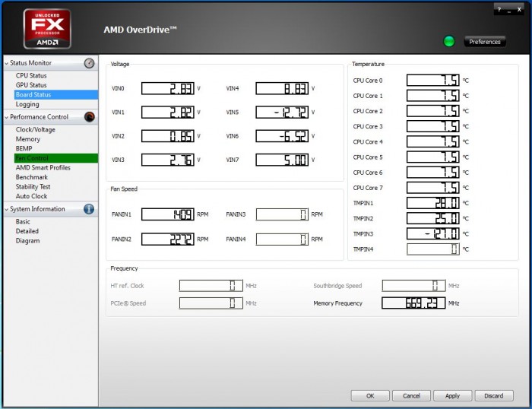The width and height of the screenshot is (532, 409).
Task: Open system Diagram view
Action: click(27, 240)
